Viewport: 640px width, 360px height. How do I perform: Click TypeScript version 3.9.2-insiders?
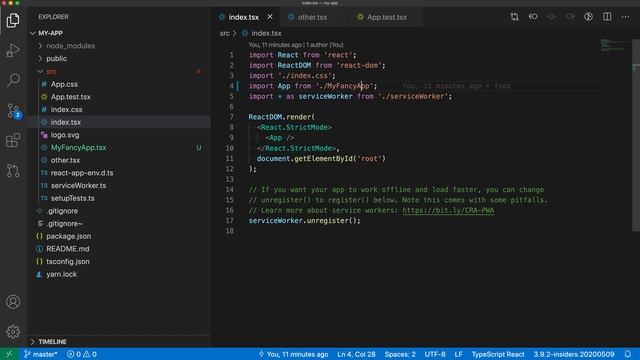[573, 354]
